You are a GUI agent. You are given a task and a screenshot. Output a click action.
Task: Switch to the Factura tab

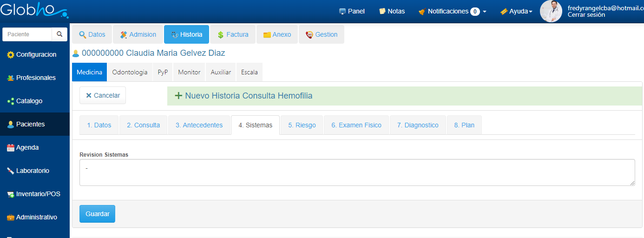click(x=233, y=34)
